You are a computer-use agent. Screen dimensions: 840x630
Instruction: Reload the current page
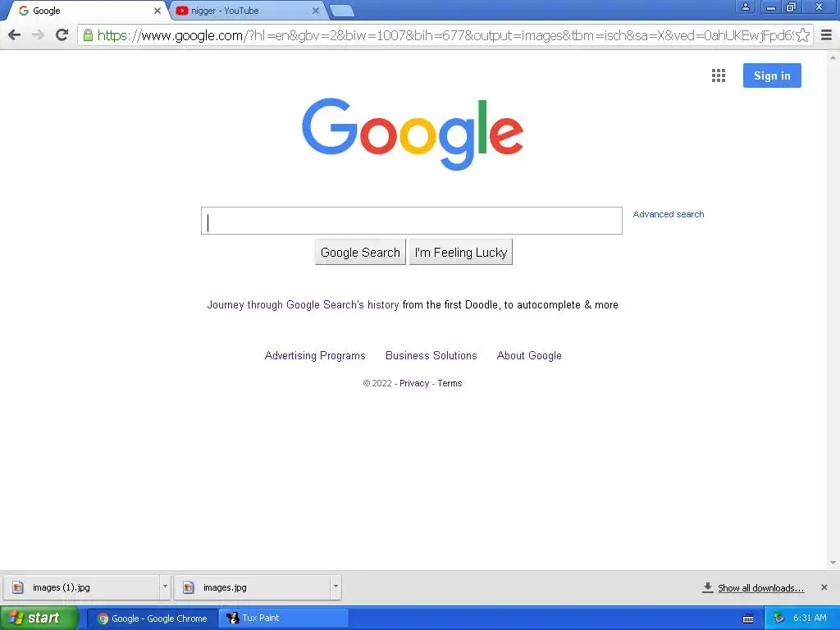click(x=62, y=35)
